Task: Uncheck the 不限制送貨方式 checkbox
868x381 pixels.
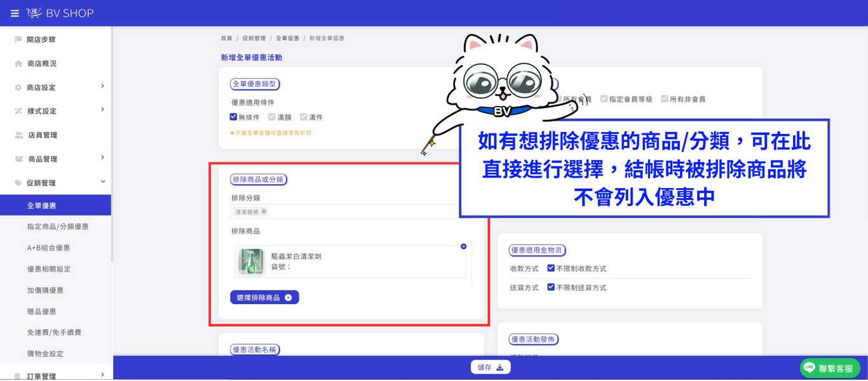Action: click(551, 288)
